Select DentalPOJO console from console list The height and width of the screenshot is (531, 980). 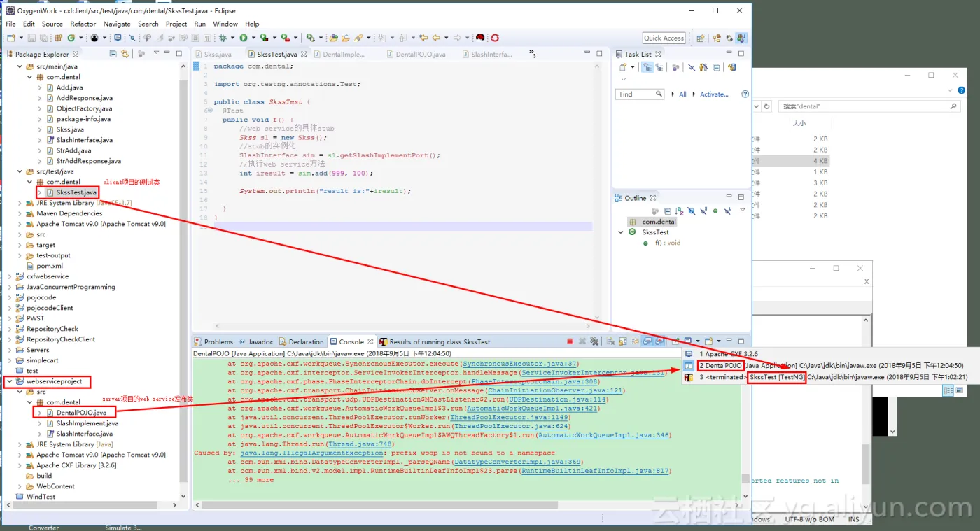831,365
